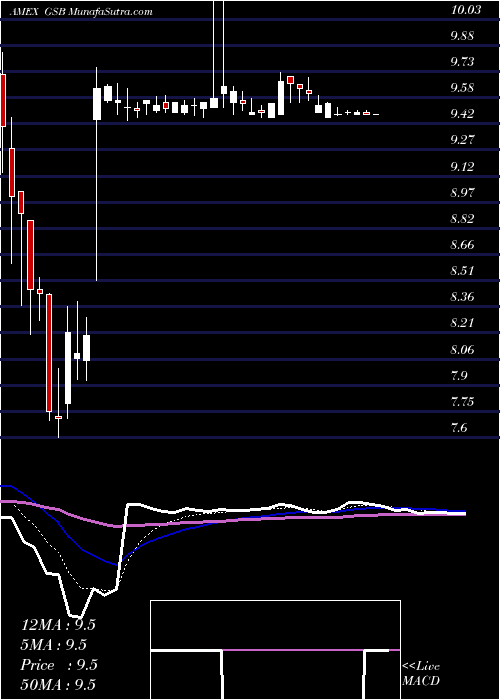Screen dimensions: 500x700
Task: Click the 8.82 price axis label
Action: click(x=462, y=219)
